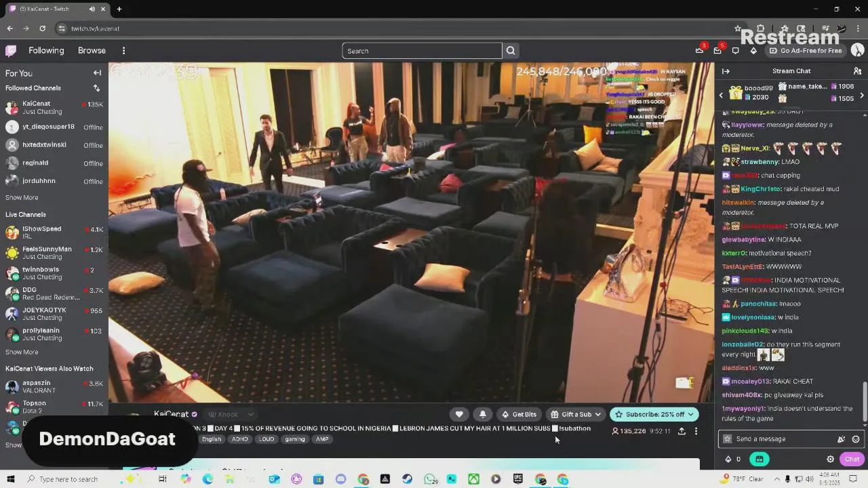The image size is (868, 488).
Task: Click the Get Bits button
Action: click(519, 414)
